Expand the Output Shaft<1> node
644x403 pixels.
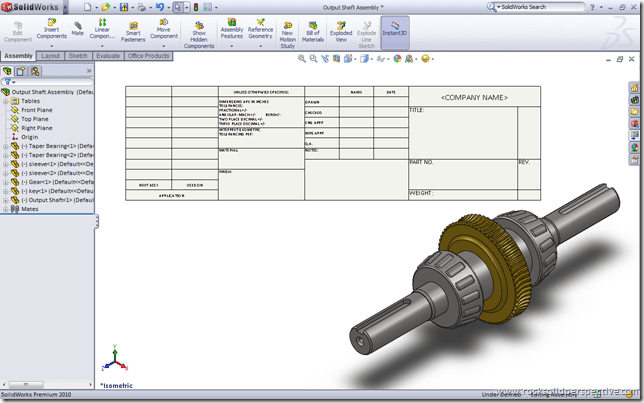5,200
